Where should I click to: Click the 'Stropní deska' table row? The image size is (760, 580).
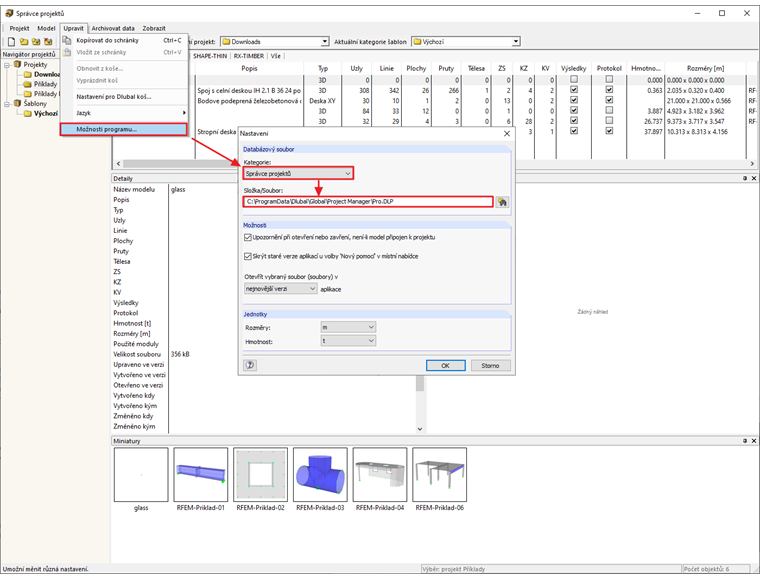coord(217,131)
